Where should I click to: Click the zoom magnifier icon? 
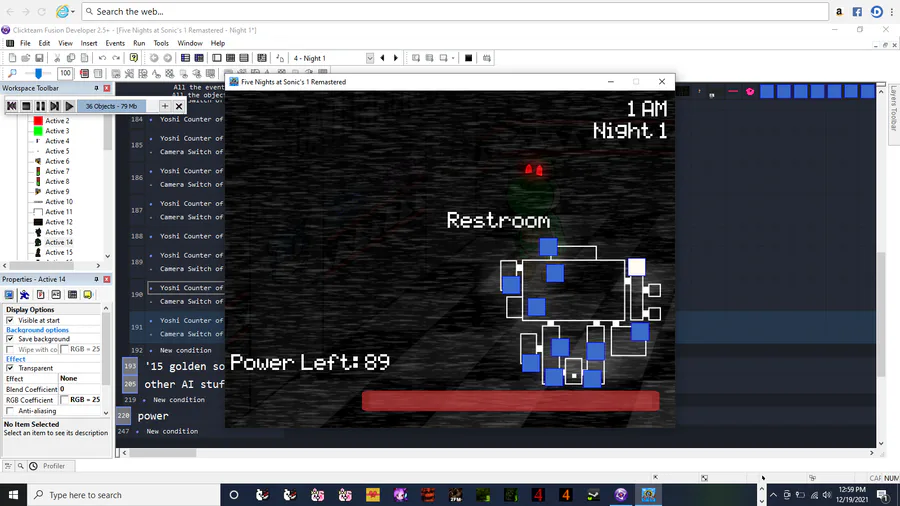tap(12, 73)
